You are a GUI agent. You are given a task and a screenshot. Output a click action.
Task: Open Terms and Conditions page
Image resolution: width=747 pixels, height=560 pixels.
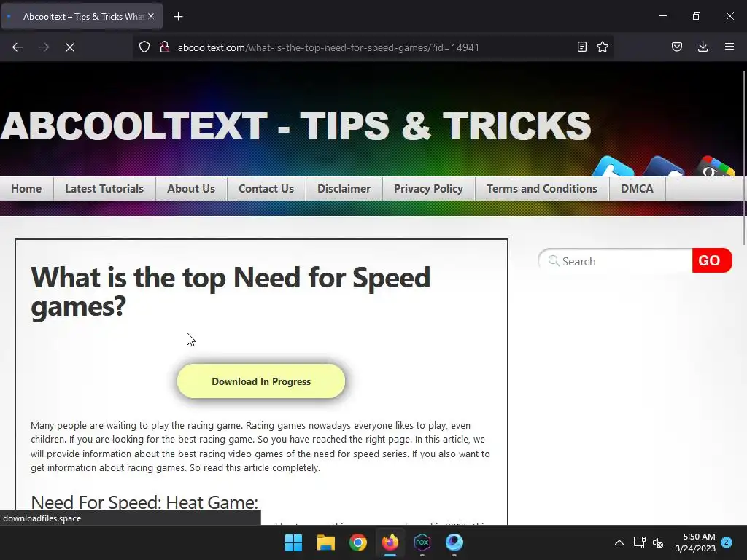[542, 189]
